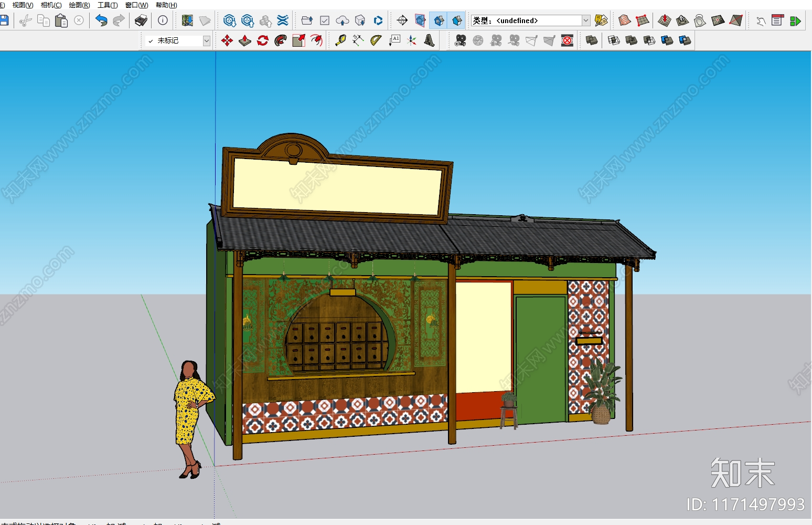Click the Save icon in the toolbar
This screenshot has width=812, height=525.
tap(4, 20)
